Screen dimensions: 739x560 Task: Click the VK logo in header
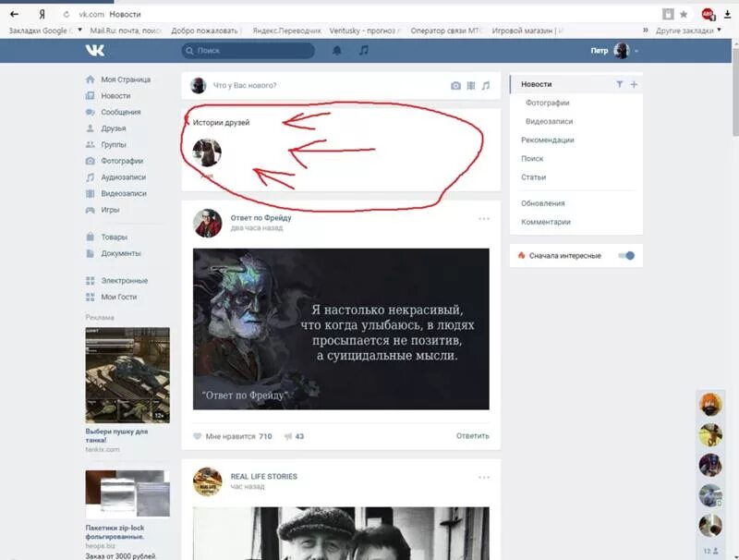pyautogui.click(x=95, y=50)
